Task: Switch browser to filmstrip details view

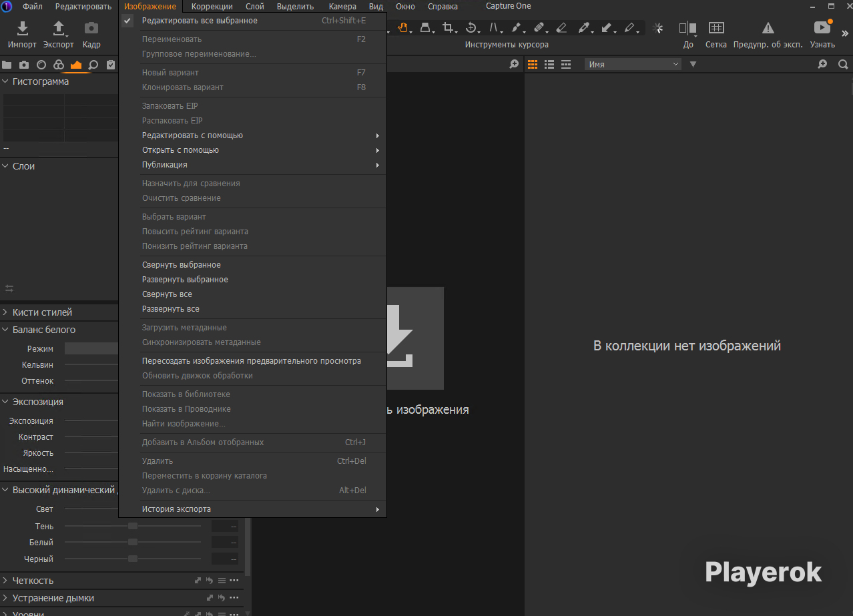Action: (566, 64)
